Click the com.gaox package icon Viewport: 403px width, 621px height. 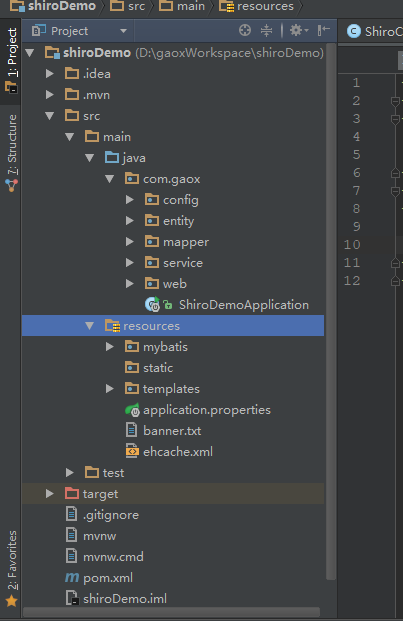[x=132, y=179]
